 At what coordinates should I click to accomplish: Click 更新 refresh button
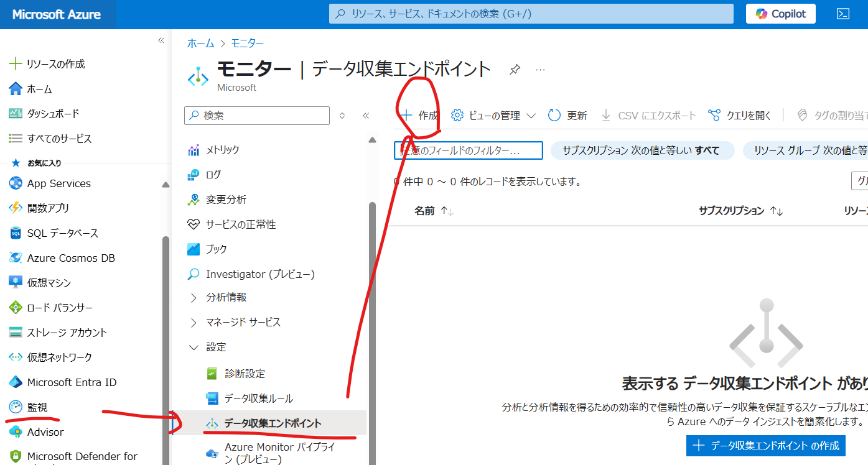[567, 116]
